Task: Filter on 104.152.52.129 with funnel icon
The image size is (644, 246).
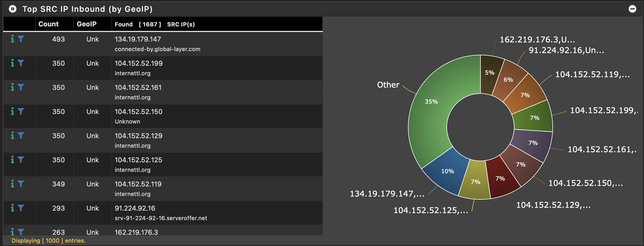Action: pos(21,136)
